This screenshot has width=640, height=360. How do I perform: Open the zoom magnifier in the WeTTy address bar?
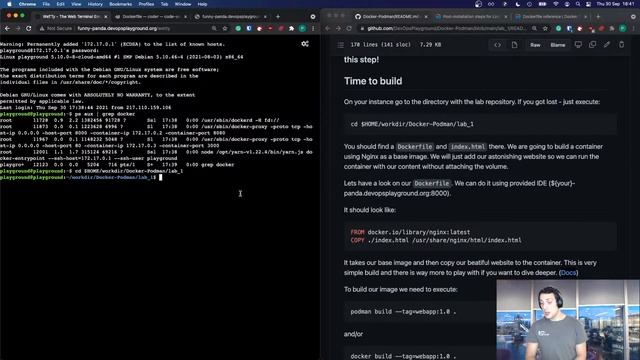coord(214,29)
